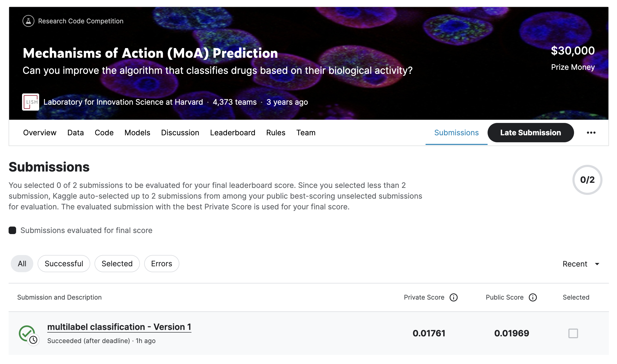Open the Recent sort dropdown
This screenshot has height=364, width=617.
click(575, 264)
